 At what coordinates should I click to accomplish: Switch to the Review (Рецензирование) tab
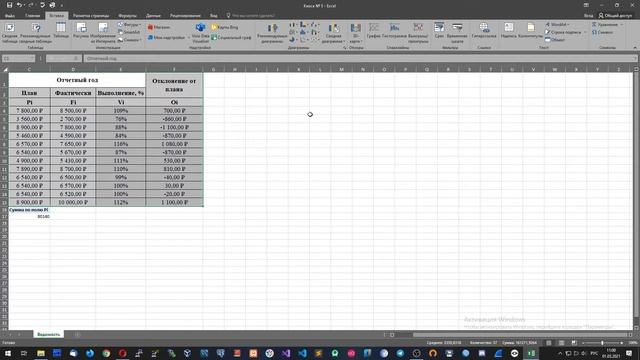click(x=185, y=16)
